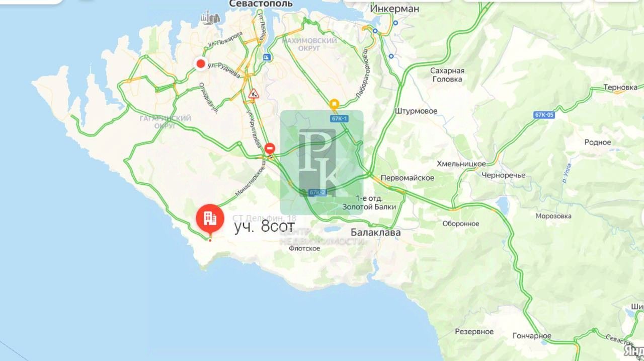The width and height of the screenshot is (644, 361).
Task: Click the уч. 8сот pin caption
Action: click(x=264, y=226)
